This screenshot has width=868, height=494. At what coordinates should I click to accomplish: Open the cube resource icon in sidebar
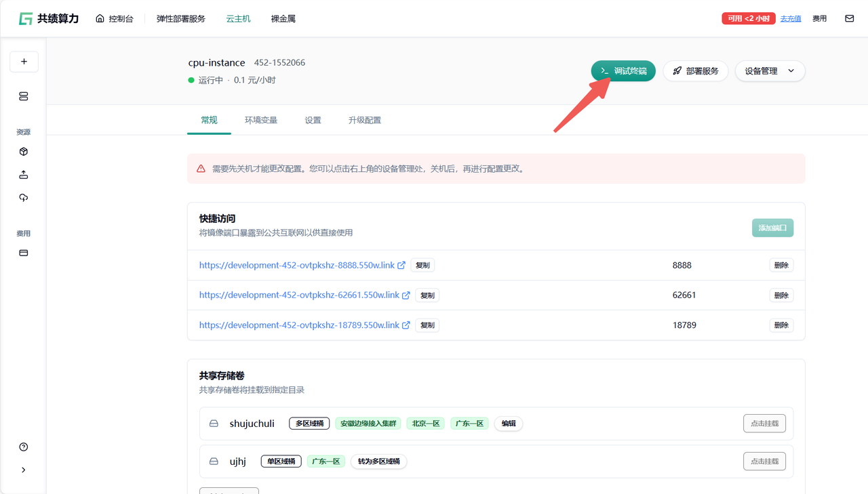pos(24,152)
